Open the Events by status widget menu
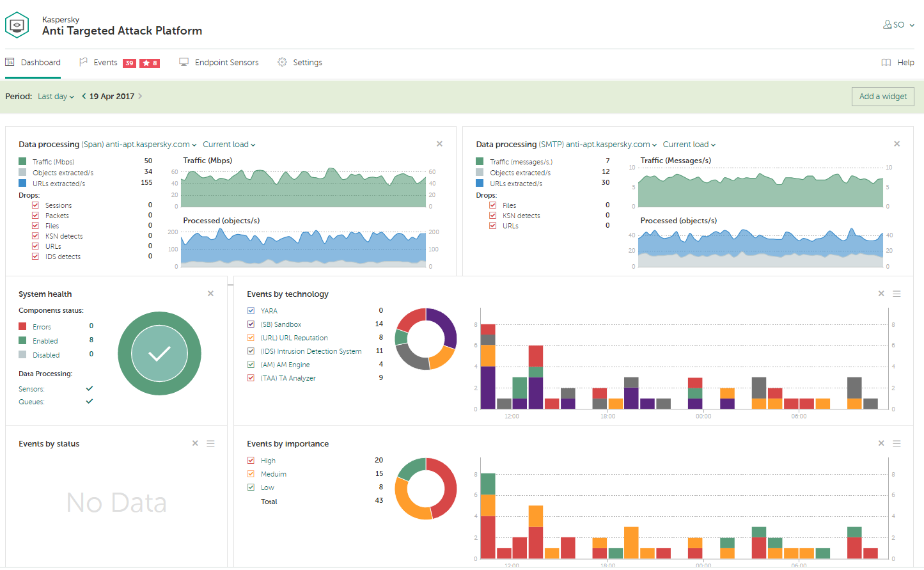The height and width of the screenshot is (570, 924). [210, 443]
